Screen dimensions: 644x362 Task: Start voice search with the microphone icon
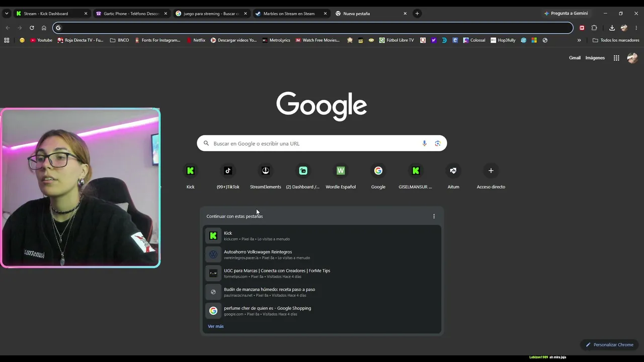425,143
